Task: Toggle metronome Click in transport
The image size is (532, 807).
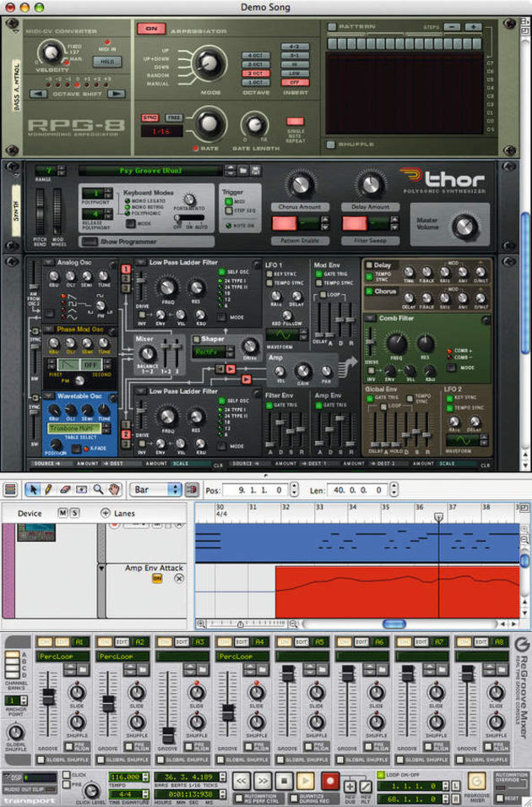Action: coord(68,774)
